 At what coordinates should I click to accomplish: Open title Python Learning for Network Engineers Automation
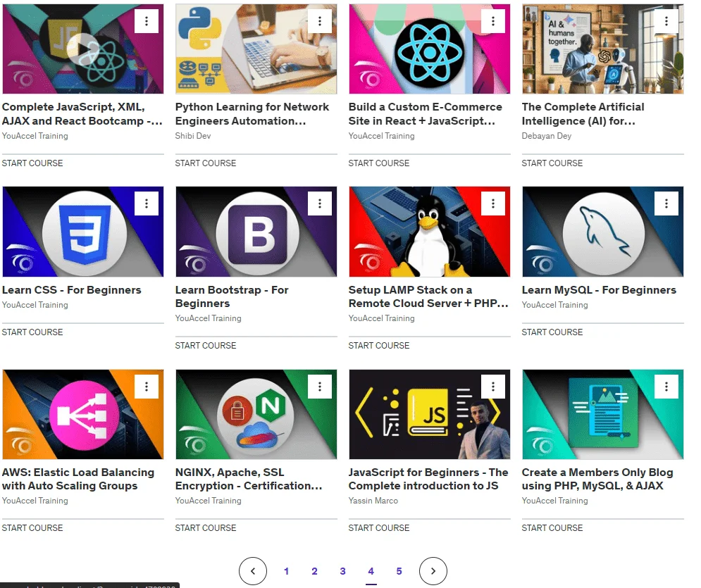click(252, 114)
